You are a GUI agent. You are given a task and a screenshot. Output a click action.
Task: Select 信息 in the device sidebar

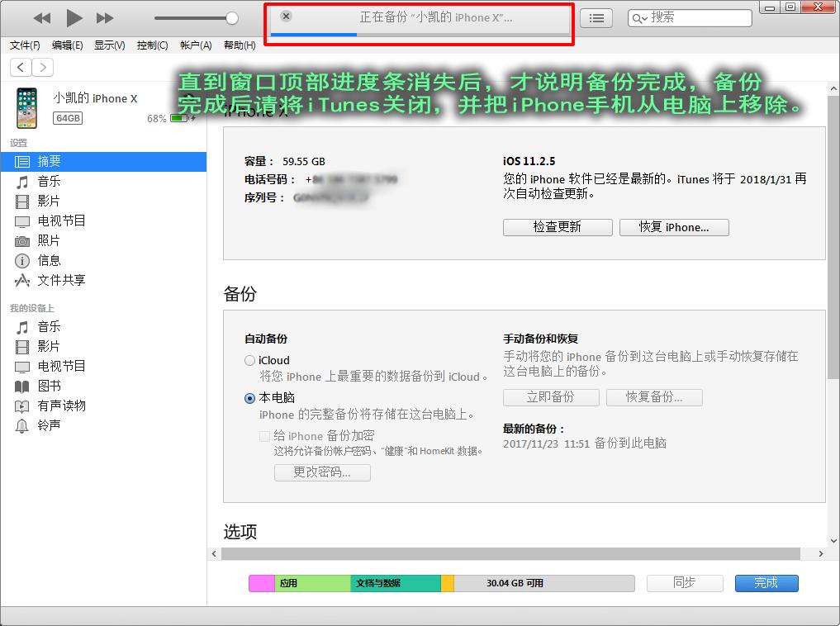point(47,262)
